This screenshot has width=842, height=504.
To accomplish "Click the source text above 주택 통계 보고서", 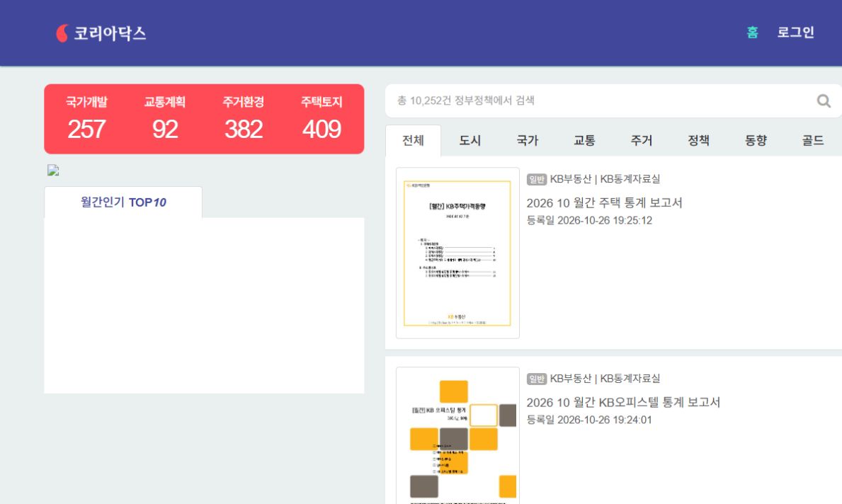I will (x=605, y=179).
